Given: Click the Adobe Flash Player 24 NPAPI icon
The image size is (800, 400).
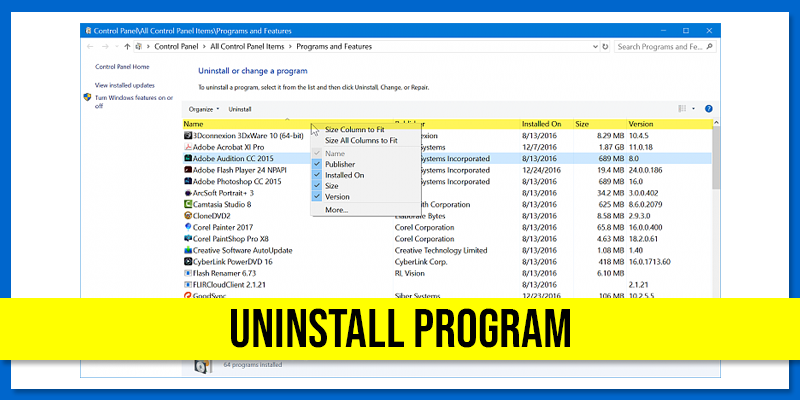Looking at the screenshot, I should (188, 170).
